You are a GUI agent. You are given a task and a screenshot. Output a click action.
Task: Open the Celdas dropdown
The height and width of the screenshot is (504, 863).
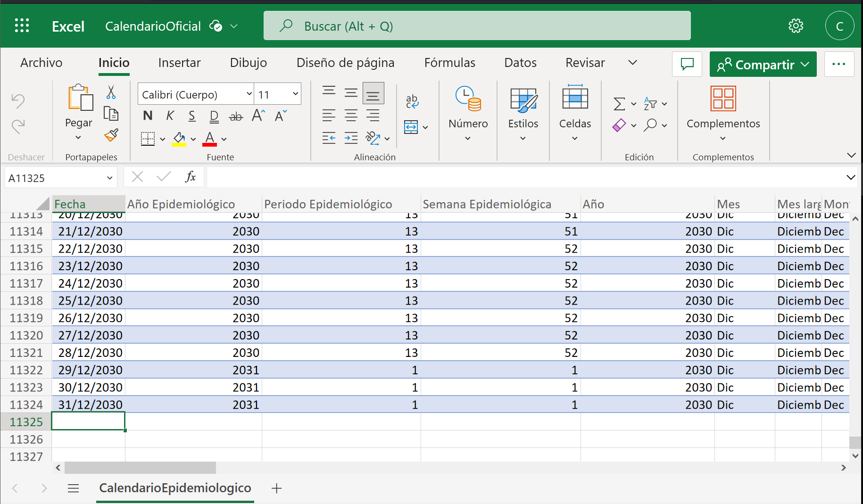575,138
